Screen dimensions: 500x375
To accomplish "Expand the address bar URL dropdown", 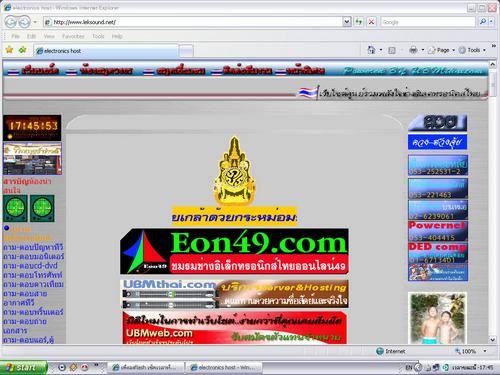I will 347,22.
